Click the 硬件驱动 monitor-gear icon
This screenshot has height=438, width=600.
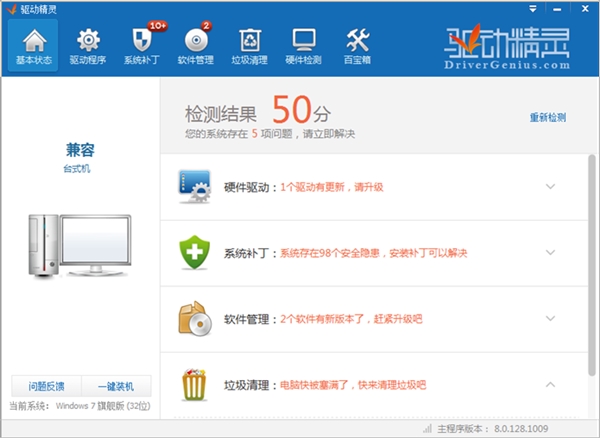point(194,187)
